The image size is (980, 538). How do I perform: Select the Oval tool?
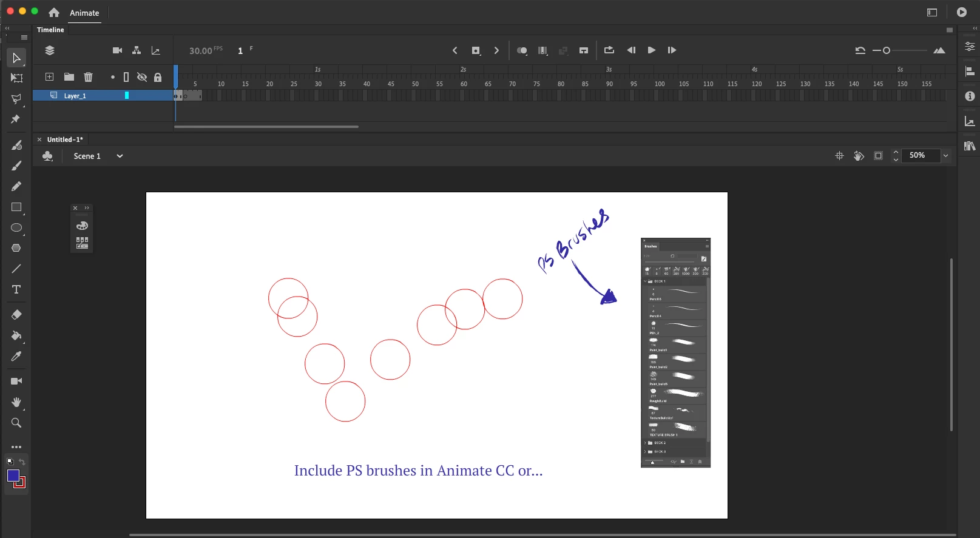point(16,228)
